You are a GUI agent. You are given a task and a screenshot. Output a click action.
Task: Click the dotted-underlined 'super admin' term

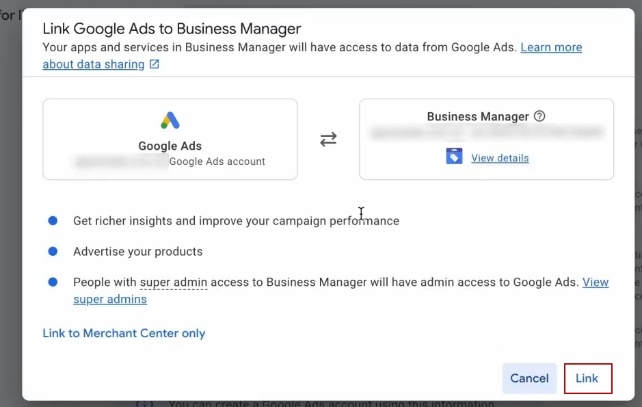point(173,283)
